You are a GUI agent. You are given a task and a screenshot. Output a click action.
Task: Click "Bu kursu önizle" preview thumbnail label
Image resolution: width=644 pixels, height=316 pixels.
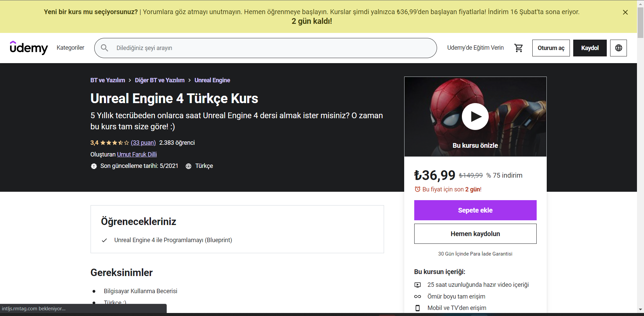pyautogui.click(x=475, y=145)
